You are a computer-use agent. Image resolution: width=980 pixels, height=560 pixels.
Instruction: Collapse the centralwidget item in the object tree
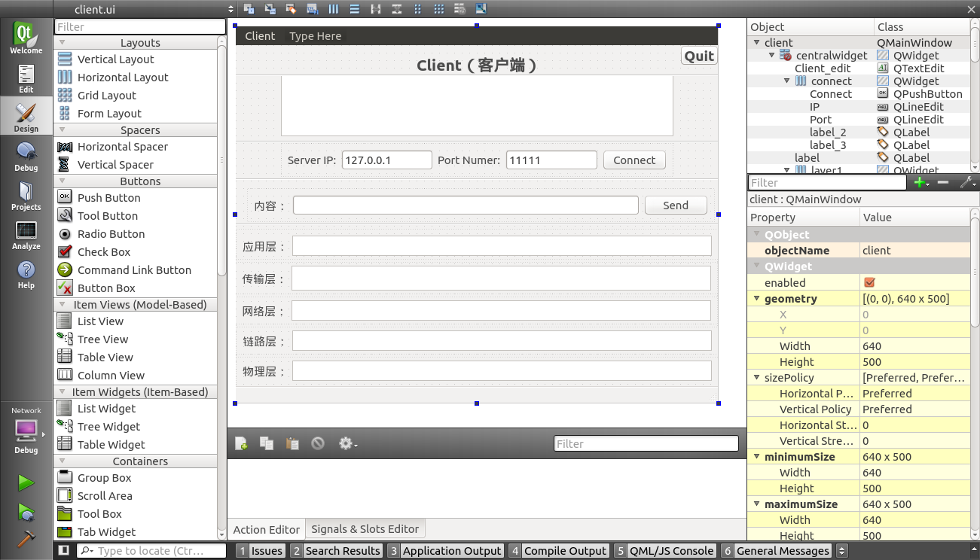770,55
